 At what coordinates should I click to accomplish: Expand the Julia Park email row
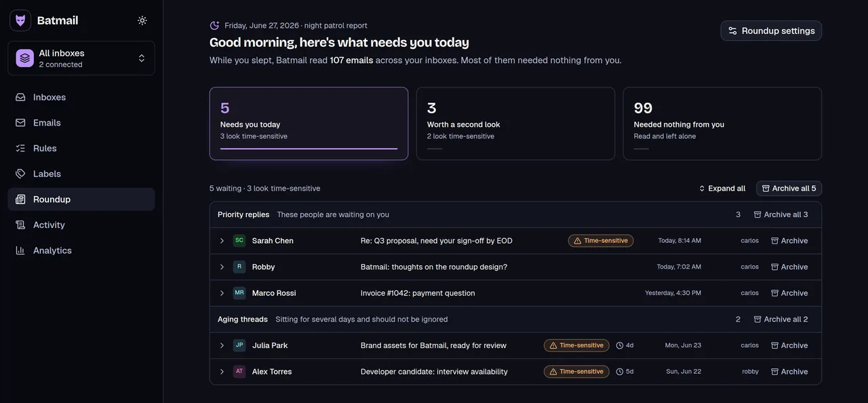222,345
